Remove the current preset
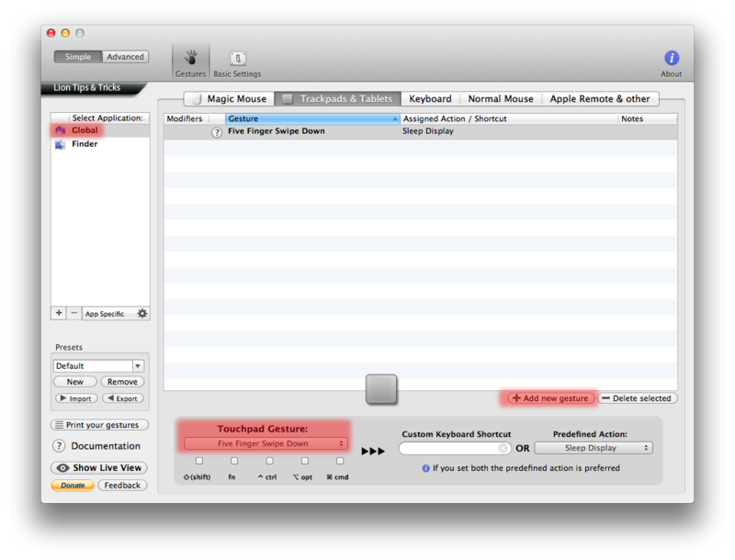The image size is (735, 560). [122, 382]
